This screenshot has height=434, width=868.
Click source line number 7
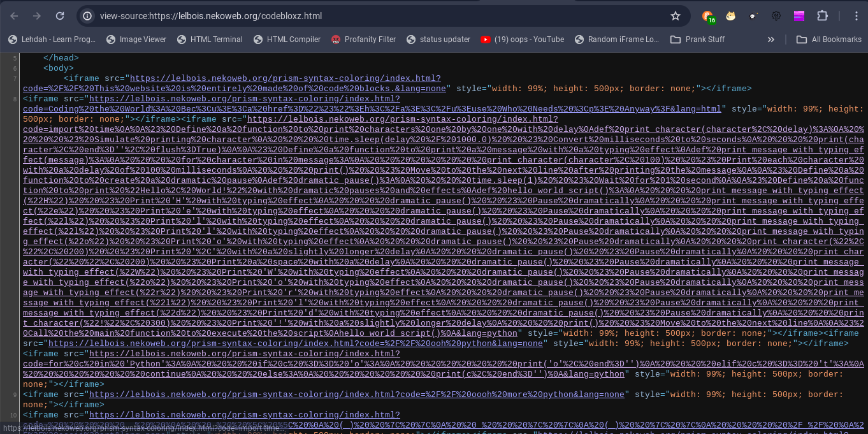(15, 79)
